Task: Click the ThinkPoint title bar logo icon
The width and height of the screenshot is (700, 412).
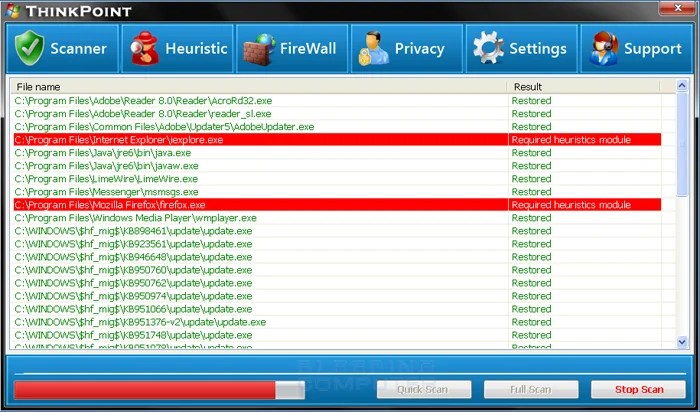Action: click(x=13, y=11)
